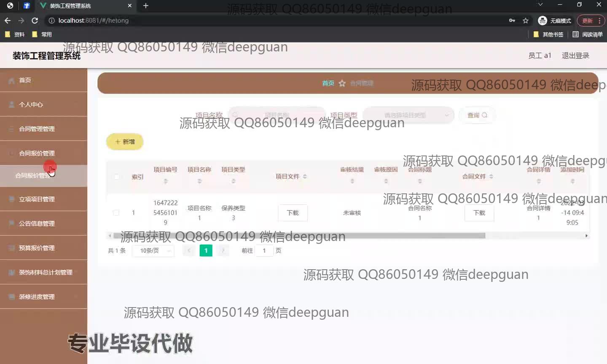Sort by the 添加时间 column arrows
Image resolution: width=607 pixels, height=364 pixels.
tap(572, 181)
